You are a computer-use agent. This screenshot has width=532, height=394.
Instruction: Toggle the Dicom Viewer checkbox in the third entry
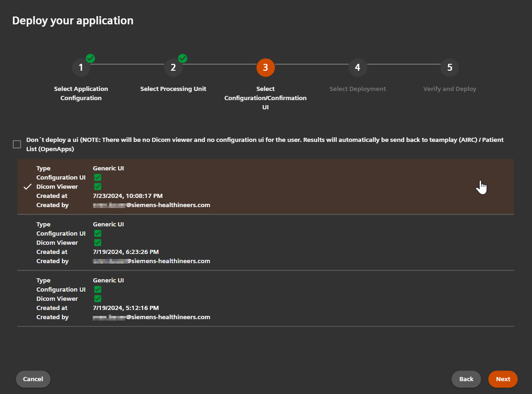click(x=97, y=298)
